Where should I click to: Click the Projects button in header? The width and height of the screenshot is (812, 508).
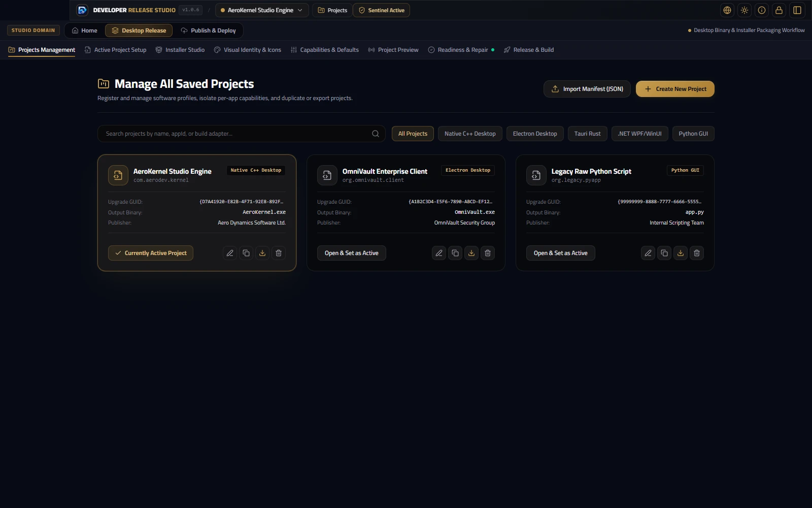tap(332, 10)
